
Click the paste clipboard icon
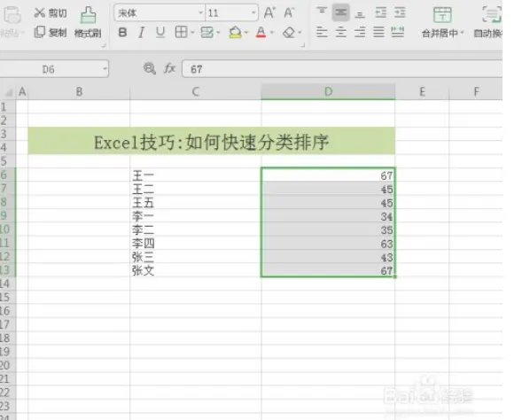(x=12, y=15)
